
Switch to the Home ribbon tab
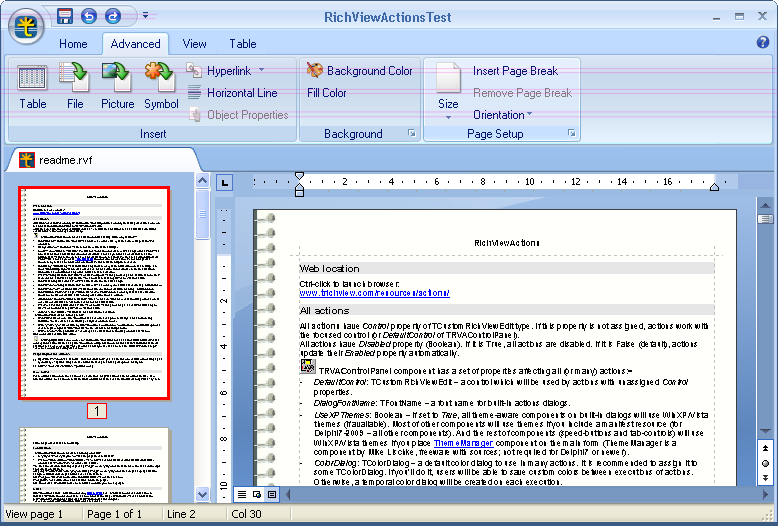coord(73,44)
